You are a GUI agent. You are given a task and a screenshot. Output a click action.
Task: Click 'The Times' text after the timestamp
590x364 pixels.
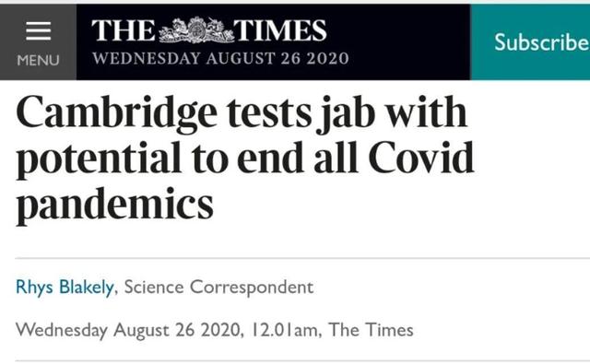(371, 330)
